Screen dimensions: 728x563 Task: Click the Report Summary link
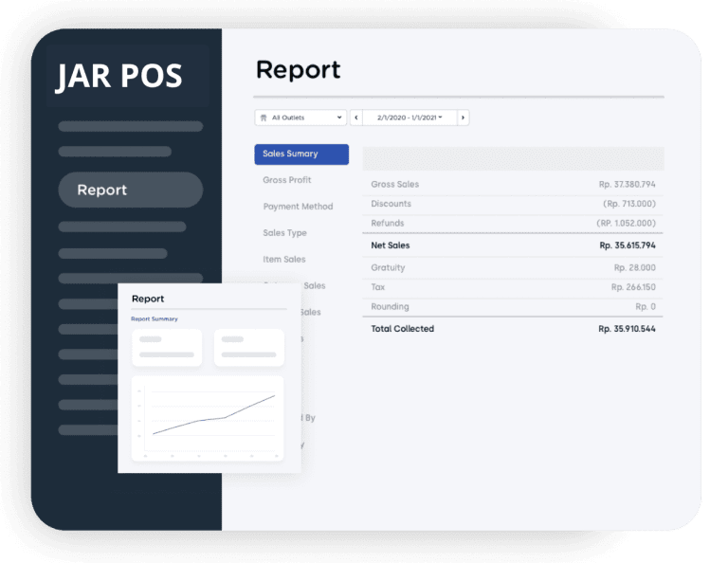coord(155,319)
